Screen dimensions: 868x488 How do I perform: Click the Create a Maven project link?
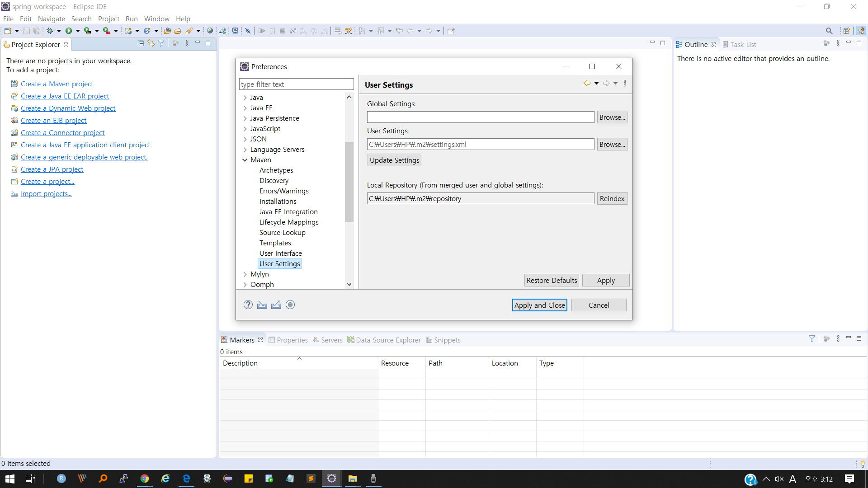pyautogui.click(x=57, y=84)
